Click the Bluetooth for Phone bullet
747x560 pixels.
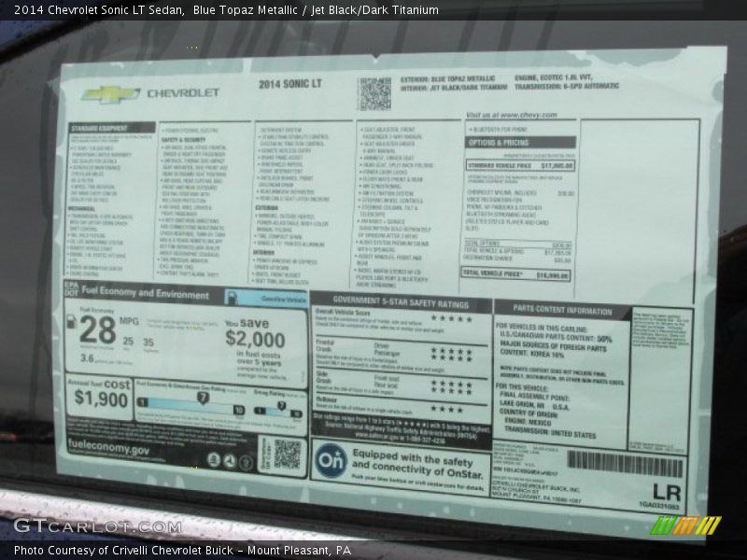(x=498, y=129)
